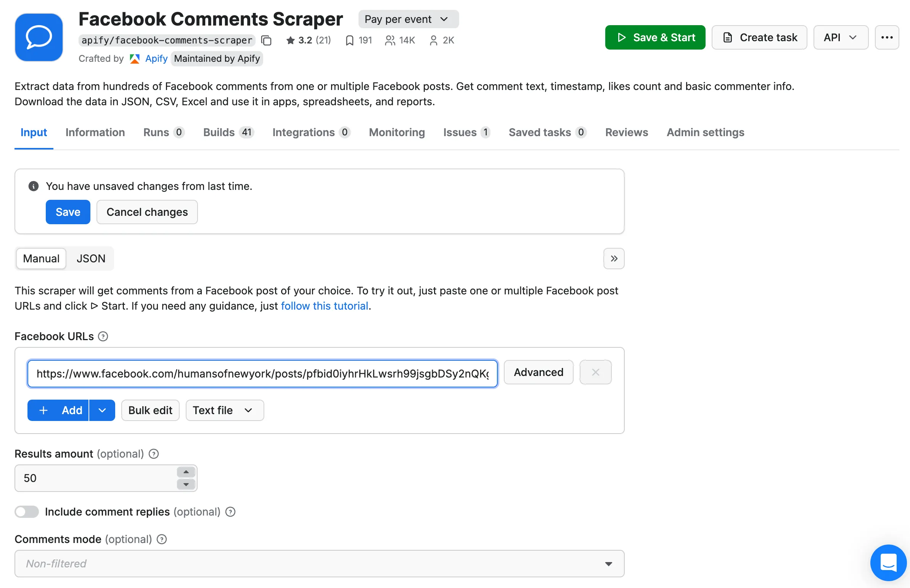Click the Apify logo next to Crafted by
Screen dimensions: 910x588
134,58
